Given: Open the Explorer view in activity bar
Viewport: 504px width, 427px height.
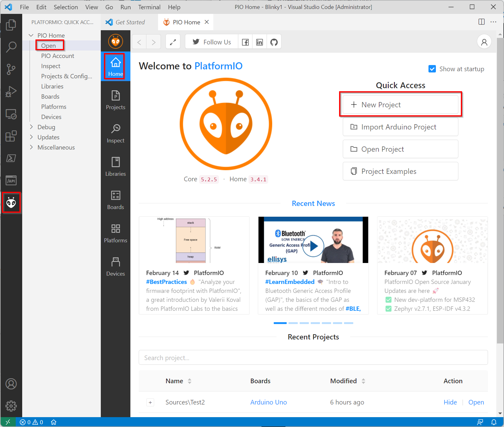Looking at the screenshot, I should (x=11, y=25).
